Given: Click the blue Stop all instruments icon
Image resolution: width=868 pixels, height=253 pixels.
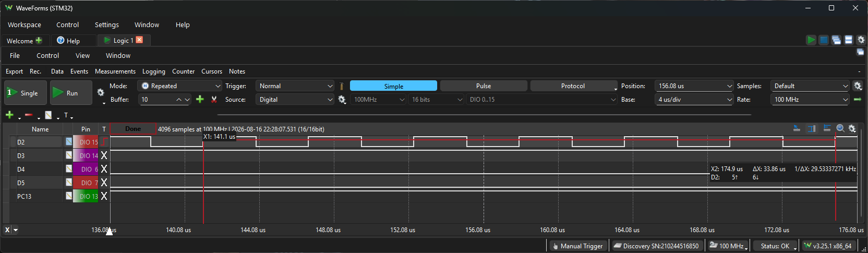Looking at the screenshot, I should (x=824, y=40).
